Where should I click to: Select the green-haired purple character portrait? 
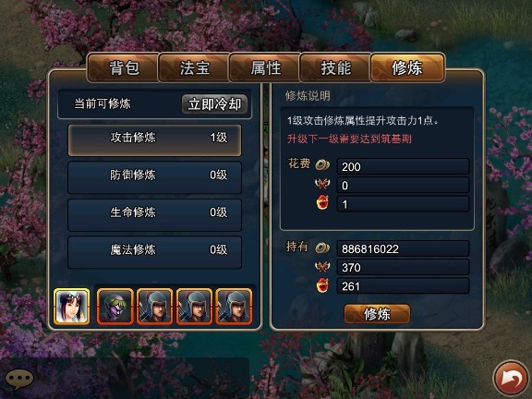pyautogui.click(x=115, y=307)
